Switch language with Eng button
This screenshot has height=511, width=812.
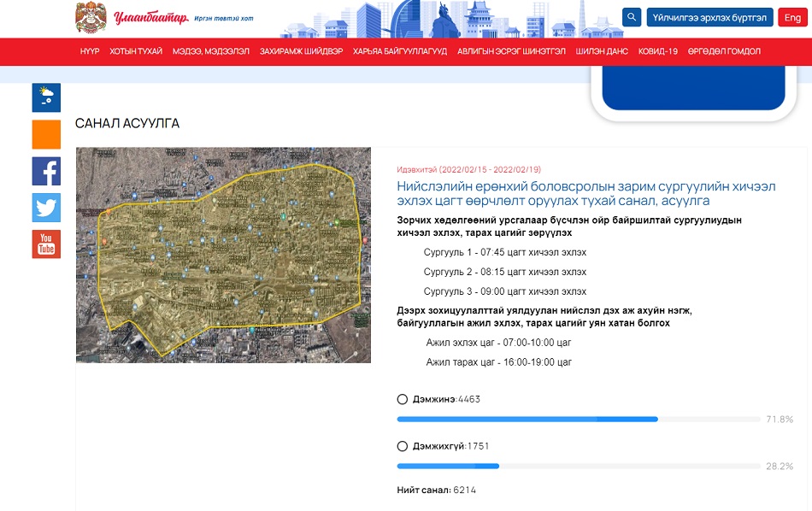[792, 17]
